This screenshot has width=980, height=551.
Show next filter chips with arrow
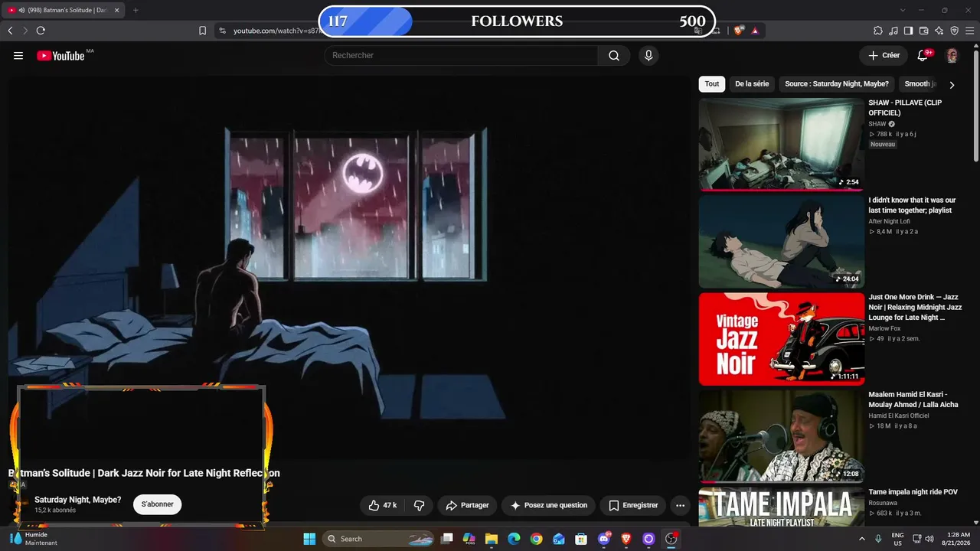click(x=952, y=85)
